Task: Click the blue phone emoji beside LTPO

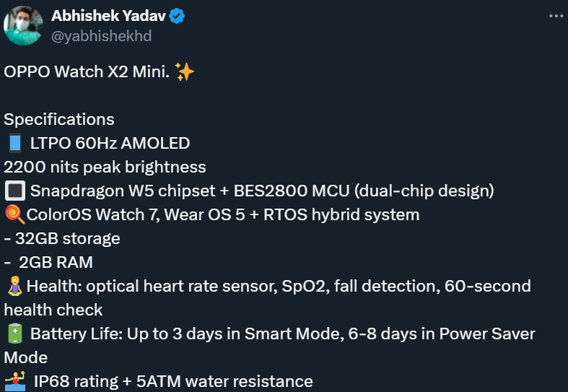Action: tap(15, 143)
